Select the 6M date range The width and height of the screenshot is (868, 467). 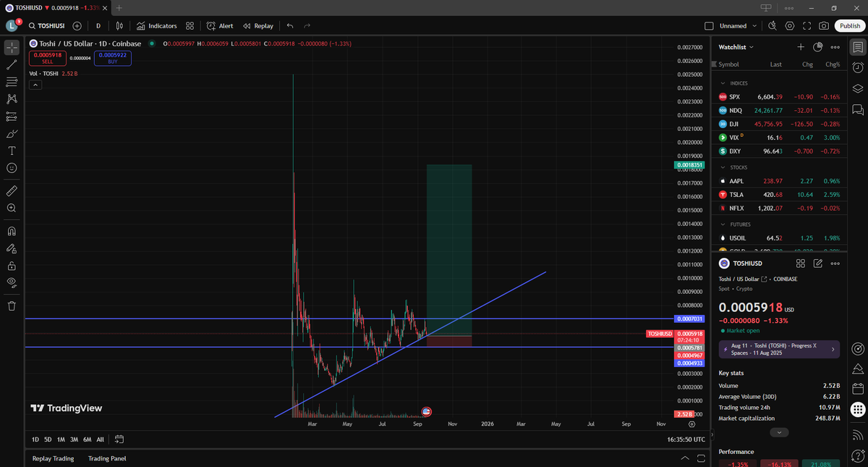pyautogui.click(x=87, y=439)
